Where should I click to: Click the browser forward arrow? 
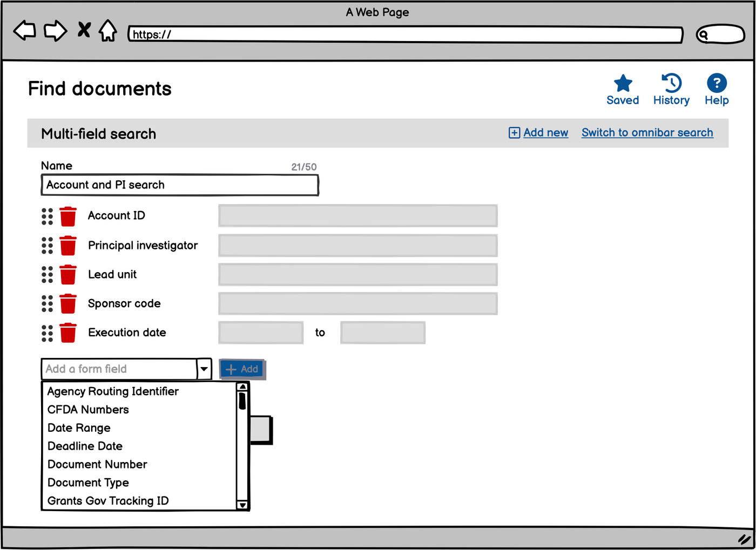coord(56,31)
